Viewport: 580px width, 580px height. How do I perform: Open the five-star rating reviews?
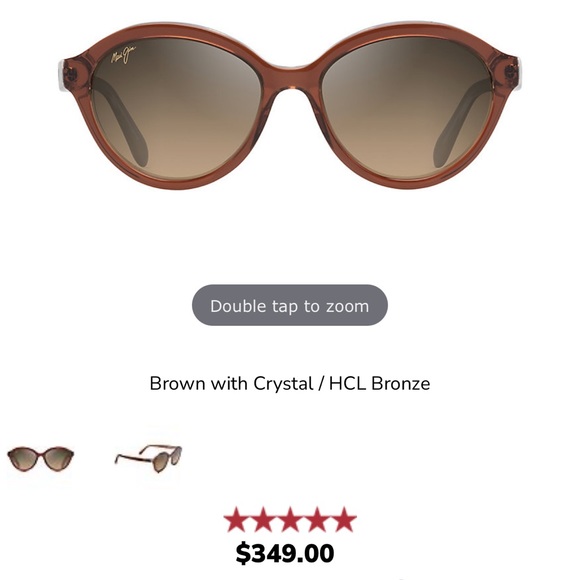point(290,519)
